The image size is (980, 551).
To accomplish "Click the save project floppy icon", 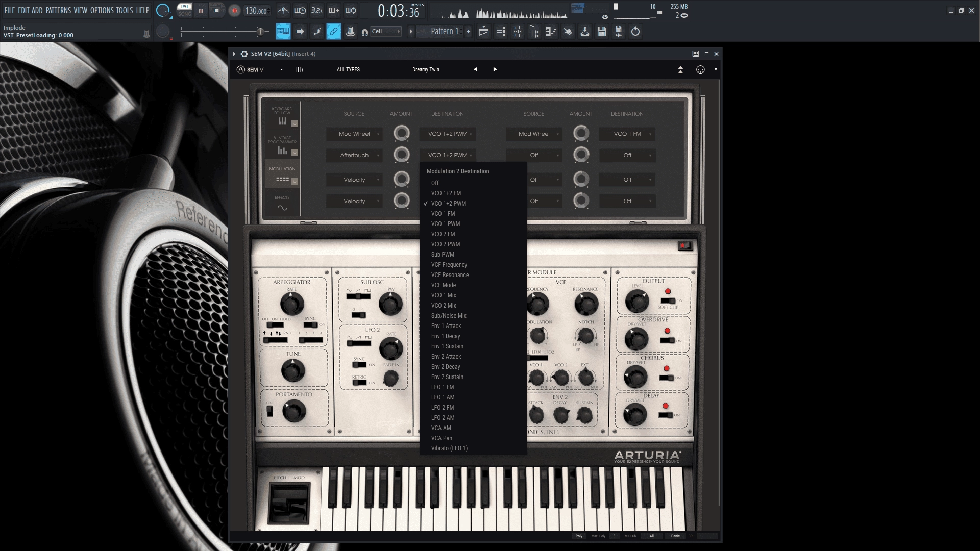I will pyautogui.click(x=602, y=32).
